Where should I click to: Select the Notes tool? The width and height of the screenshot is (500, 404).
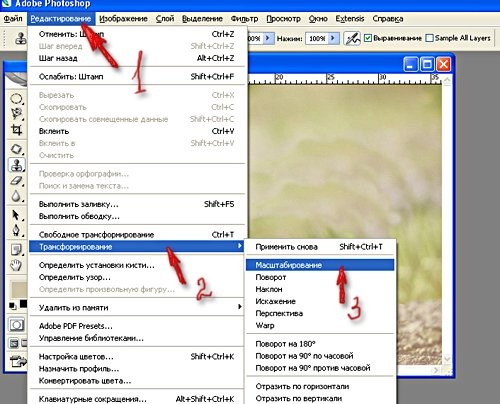[17, 249]
